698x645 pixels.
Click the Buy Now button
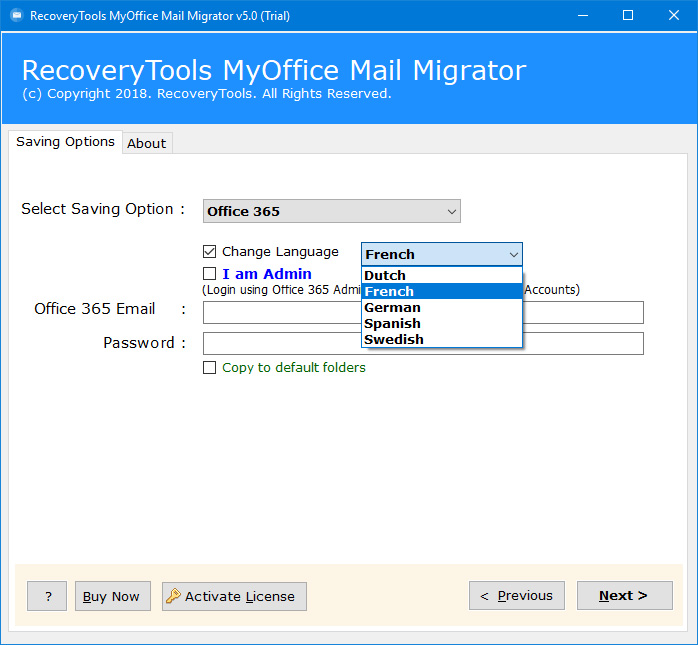pyautogui.click(x=113, y=596)
